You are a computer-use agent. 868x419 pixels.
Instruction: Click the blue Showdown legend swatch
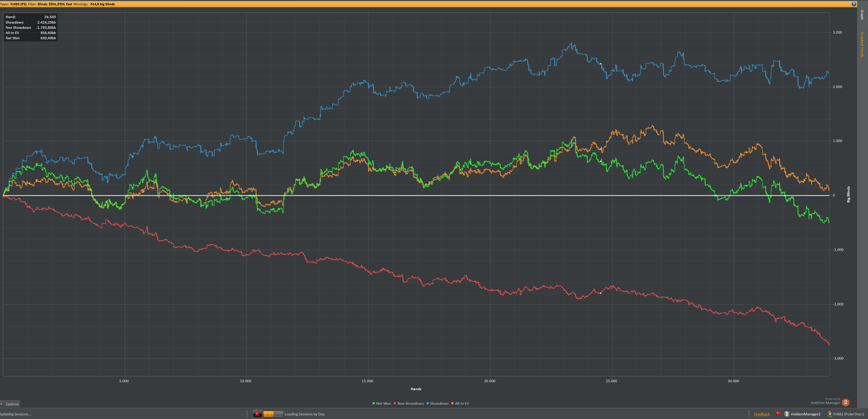428,404
